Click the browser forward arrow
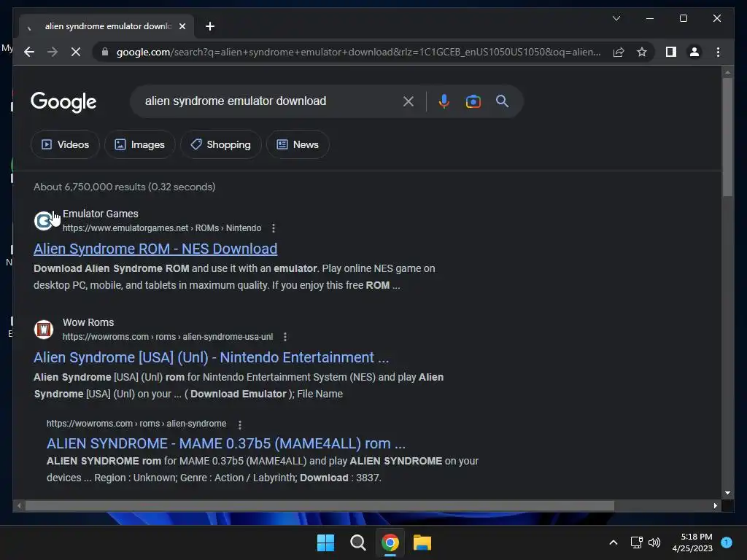Image resolution: width=747 pixels, height=560 pixels. click(53, 52)
